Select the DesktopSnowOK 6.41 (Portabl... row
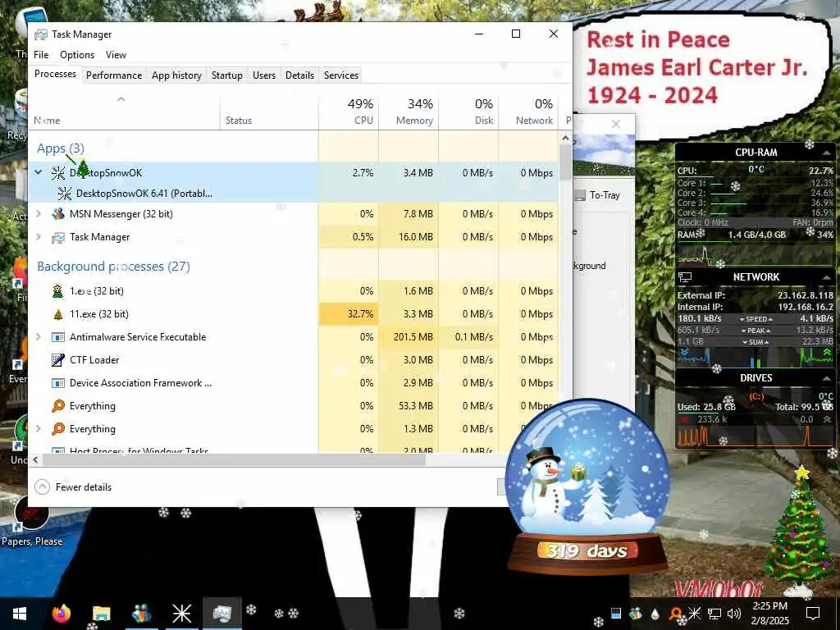840x630 pixels. [x=174, y=194]
